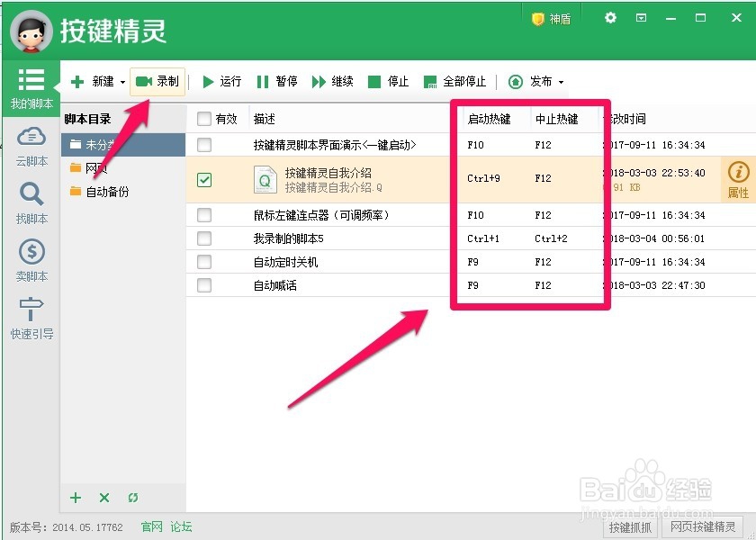Check the 自动定时关机 row checkbox
Viewport: 756px width, 540px height.
(x=204, y=262)
